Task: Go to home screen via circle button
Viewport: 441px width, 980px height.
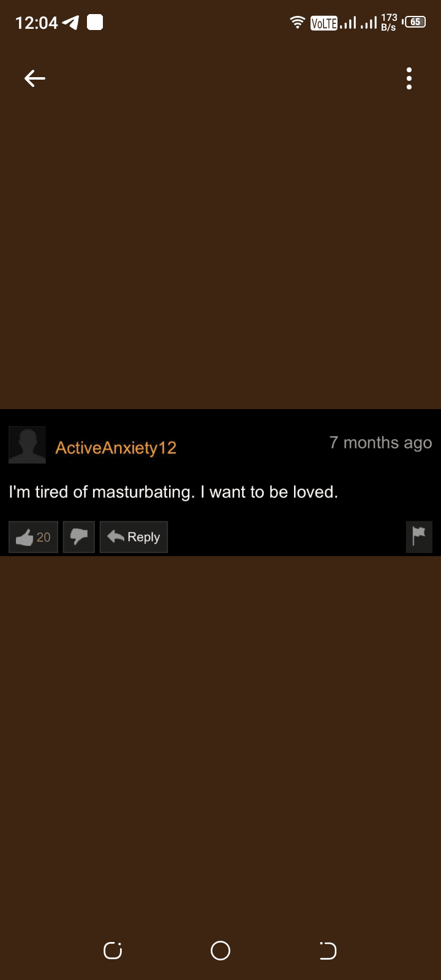Action: pyautogui.click(x=221, y=951)
